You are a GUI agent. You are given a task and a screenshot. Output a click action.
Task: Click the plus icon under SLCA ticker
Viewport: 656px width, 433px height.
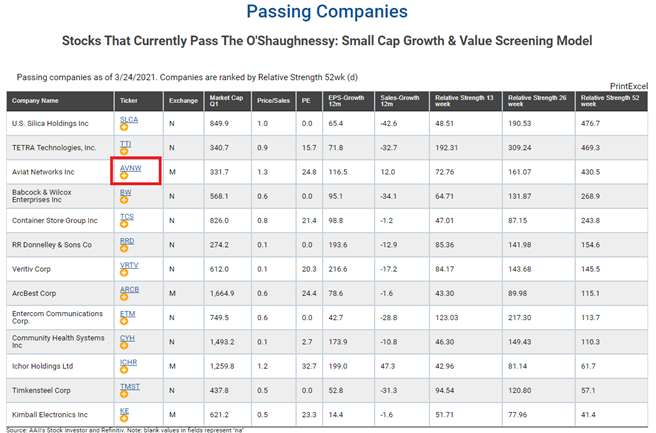(x=124, y=127)
